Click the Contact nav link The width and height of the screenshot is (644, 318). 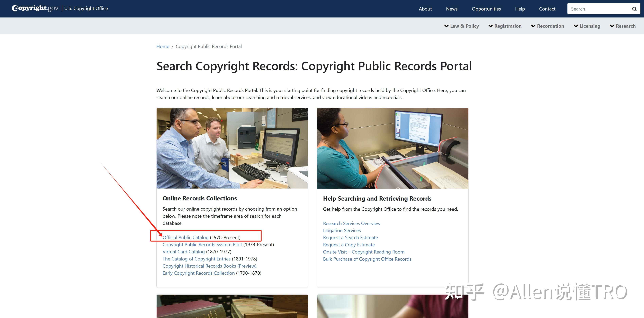click(547, 9)
